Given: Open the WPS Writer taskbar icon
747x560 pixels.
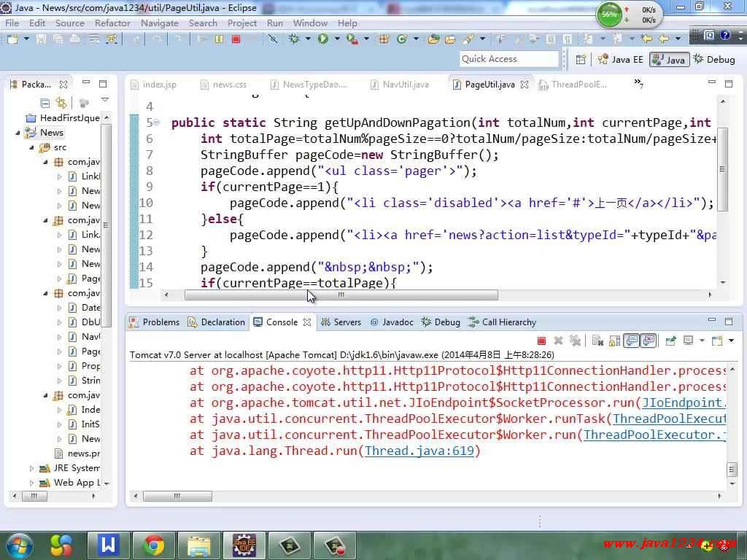Looking at the screenshot, I should [108, 545].
